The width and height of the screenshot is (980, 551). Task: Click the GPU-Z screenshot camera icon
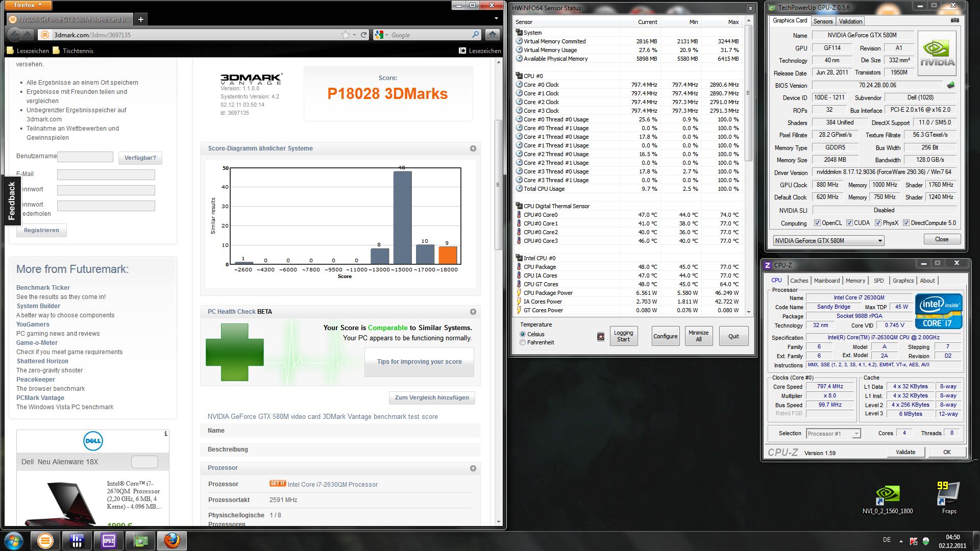pos(954,20)
